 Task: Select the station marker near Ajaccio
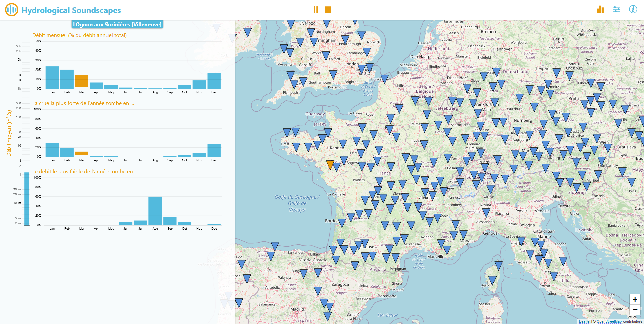[492, 280]
